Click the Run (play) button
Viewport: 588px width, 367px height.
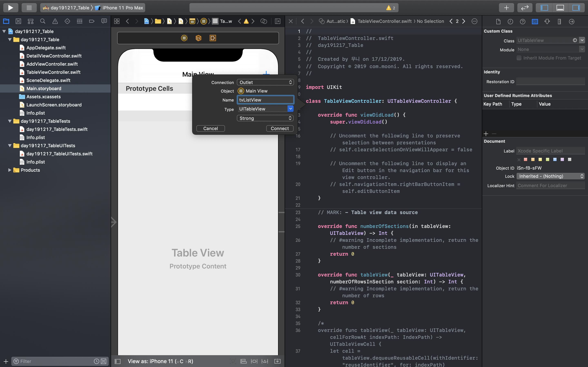pos(10,8)
